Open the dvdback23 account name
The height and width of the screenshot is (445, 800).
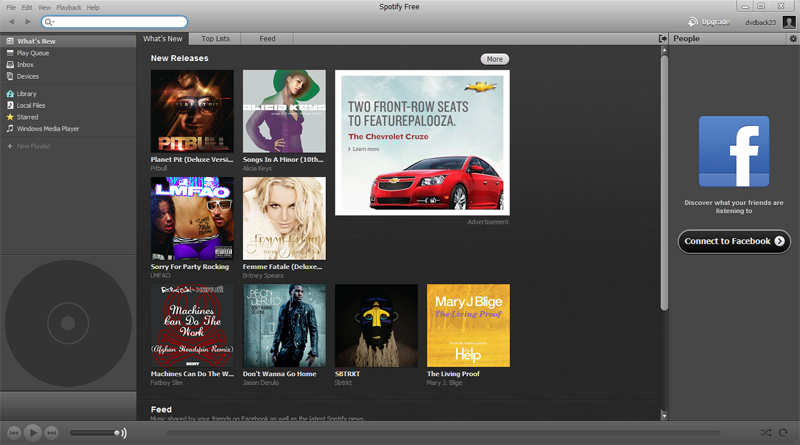760,22
